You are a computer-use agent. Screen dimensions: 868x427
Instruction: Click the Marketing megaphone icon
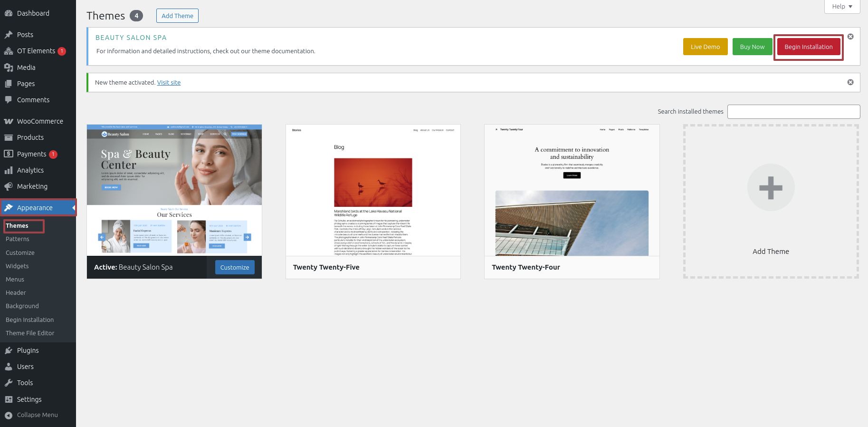9,186
